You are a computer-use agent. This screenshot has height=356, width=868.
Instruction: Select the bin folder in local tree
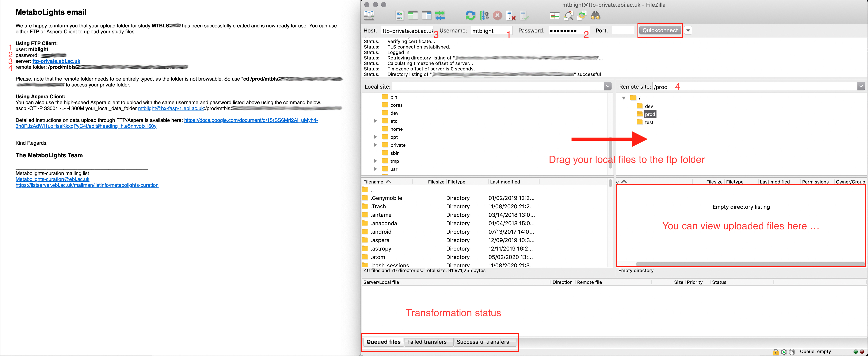coord(393,97)
